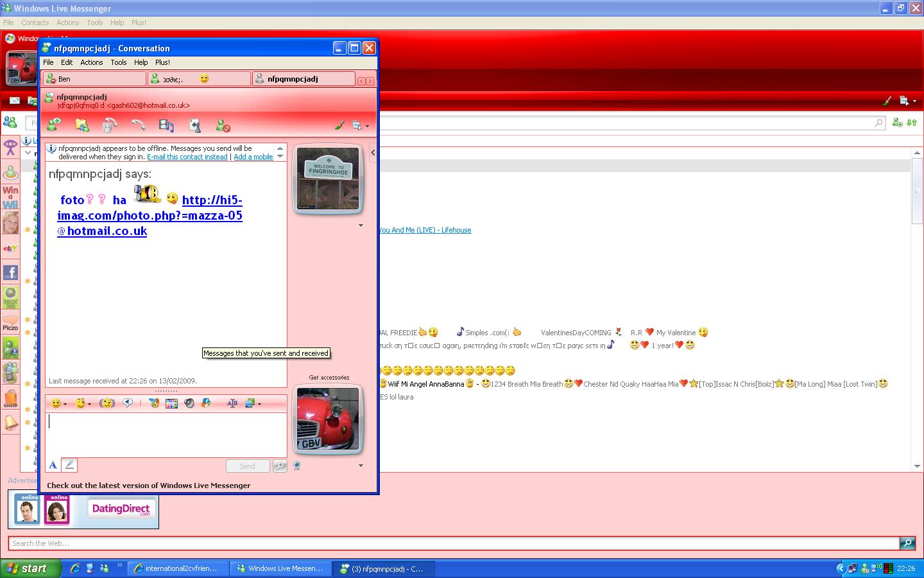Open Actions menu in conversation window

92,62
